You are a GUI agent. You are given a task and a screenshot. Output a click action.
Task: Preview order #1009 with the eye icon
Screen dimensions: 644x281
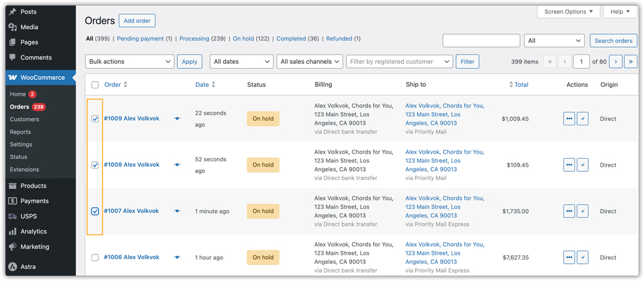(177, 119)
